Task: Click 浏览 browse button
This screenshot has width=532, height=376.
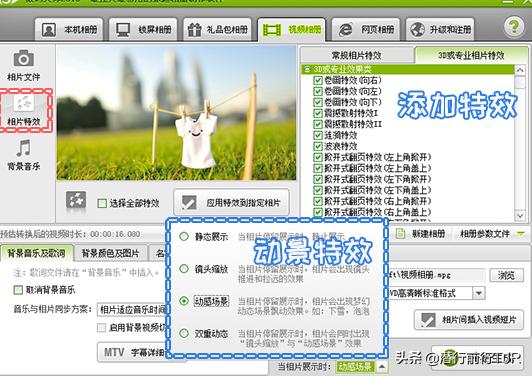Action: click(x=506, y=275)
